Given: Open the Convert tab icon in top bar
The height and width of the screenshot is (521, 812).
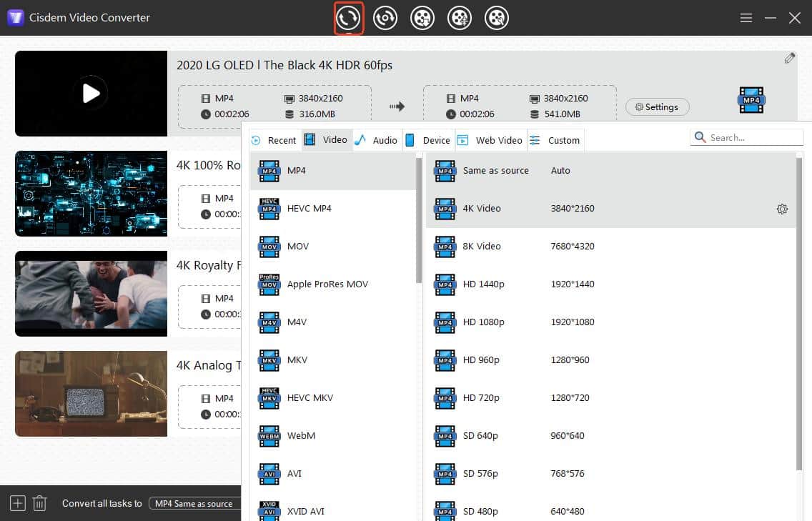Looking at the screenshot, I should pyautogui.click(x=349, y=18).
